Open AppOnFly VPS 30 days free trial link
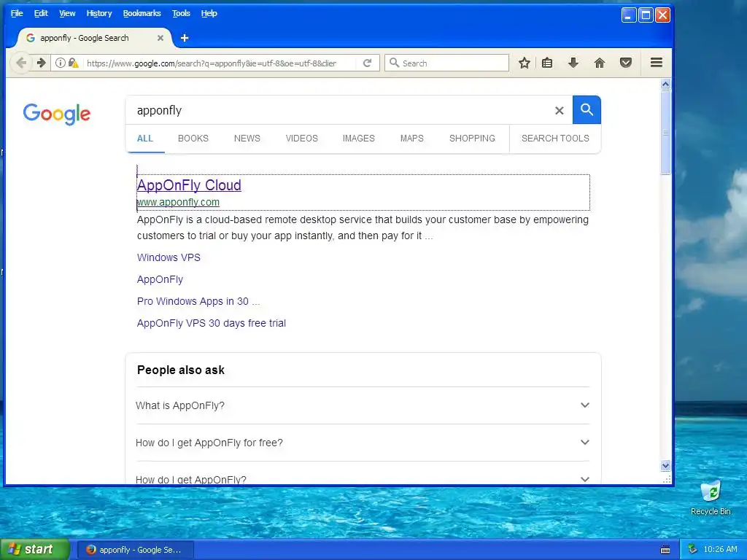This screenshot has height=560, width=747. [x=212, y=323]
